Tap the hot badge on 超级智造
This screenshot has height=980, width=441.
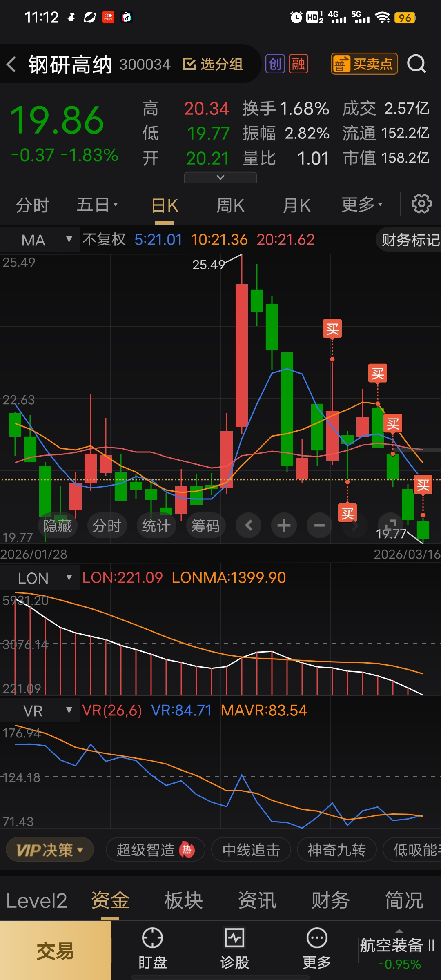pyautogui.click(x=187, y=850)
